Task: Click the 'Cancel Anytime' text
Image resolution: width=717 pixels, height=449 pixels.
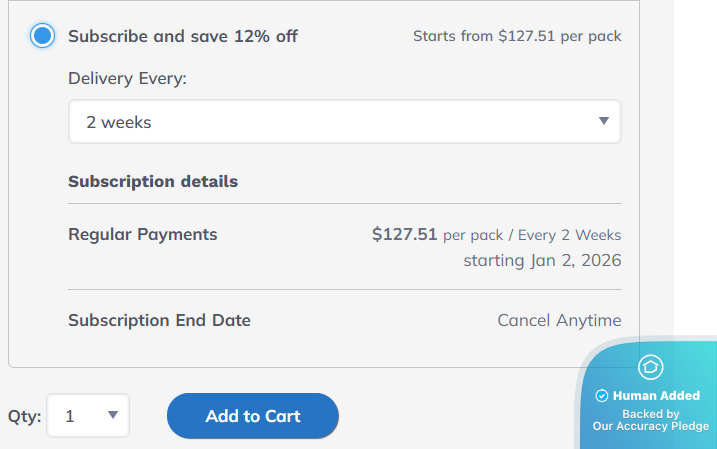Action: click(559, 321)
